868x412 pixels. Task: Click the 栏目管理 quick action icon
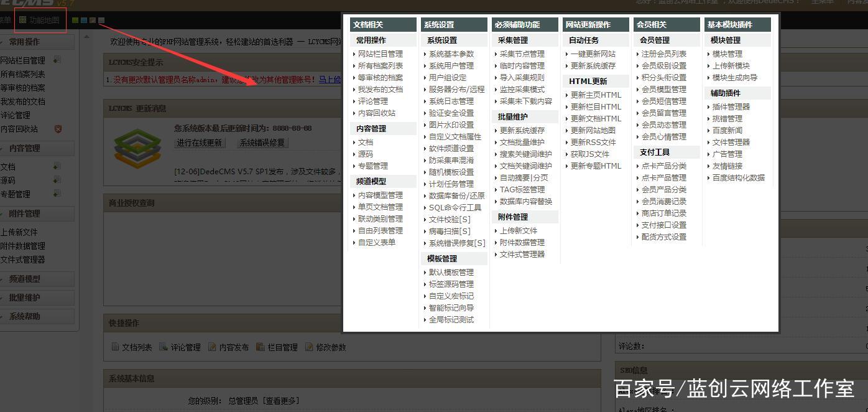[261, 347]
